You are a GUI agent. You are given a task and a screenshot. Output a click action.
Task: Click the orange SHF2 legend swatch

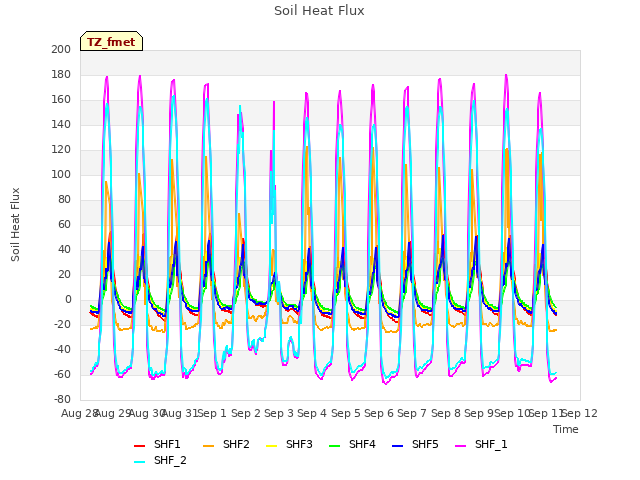pos(209,446)
